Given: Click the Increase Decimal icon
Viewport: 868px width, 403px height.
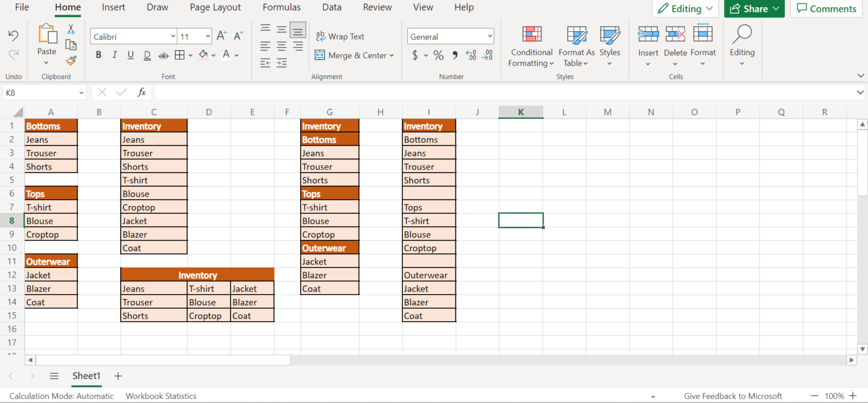Looking at the screenshot, I should [x=471, y=56].
